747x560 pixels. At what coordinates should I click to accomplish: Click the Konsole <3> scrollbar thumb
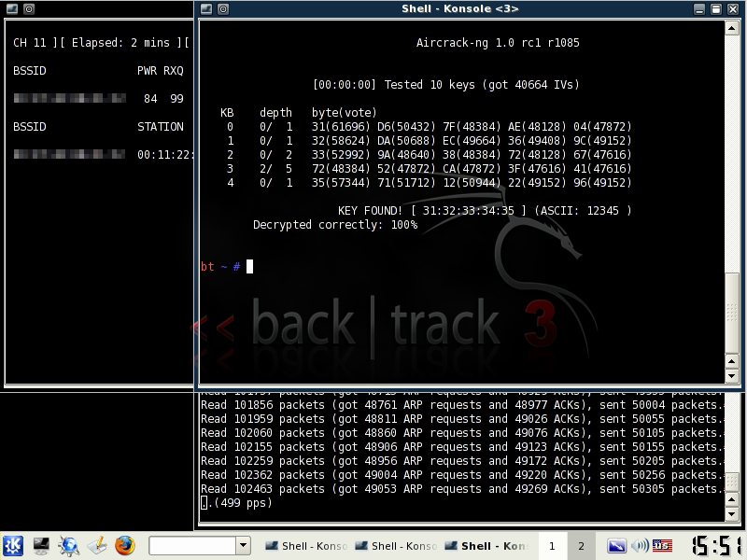click(732, 312)
